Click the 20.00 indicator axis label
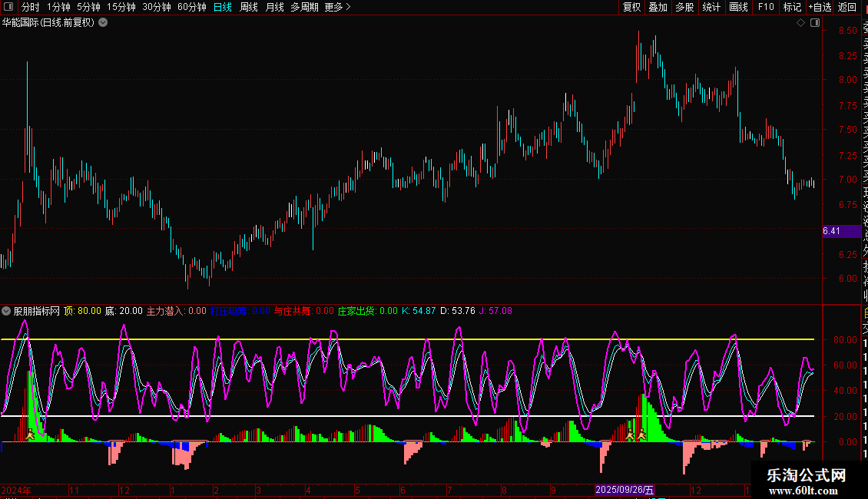Screen dimensions: 868x499 pos(845,417)
